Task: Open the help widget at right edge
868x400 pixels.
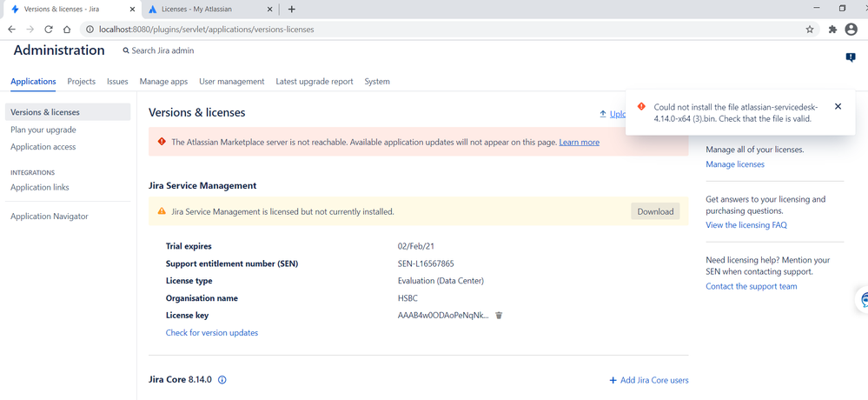Action: click(863, 300)
